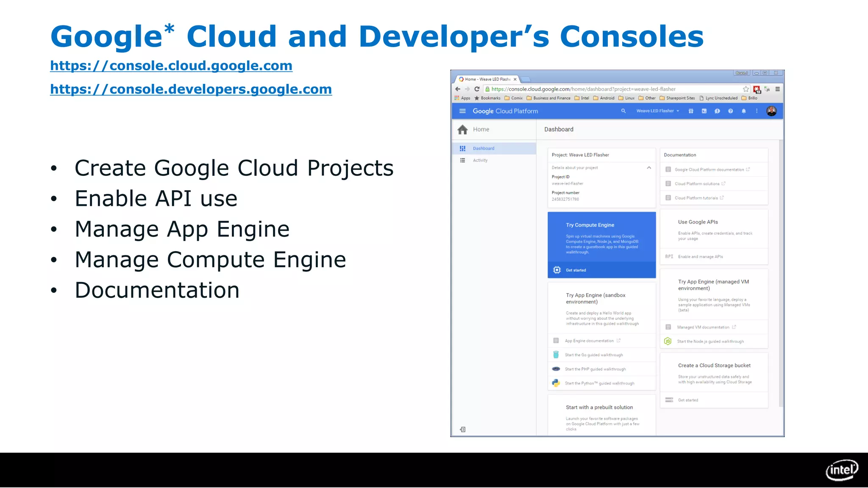Screen dimensions: 868x488
Task: Open the Apps shortcut in the bookmarks bar
Action: click(x=462, y=98)
